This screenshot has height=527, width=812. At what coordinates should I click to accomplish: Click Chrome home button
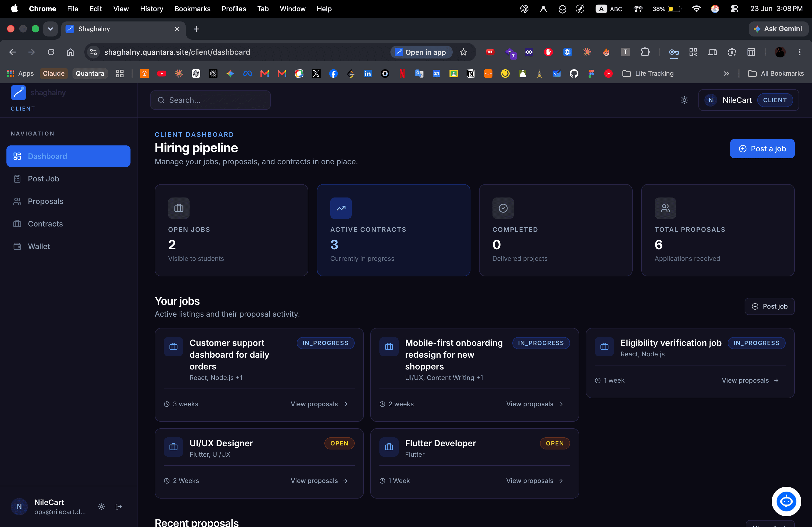click(70, 52)
